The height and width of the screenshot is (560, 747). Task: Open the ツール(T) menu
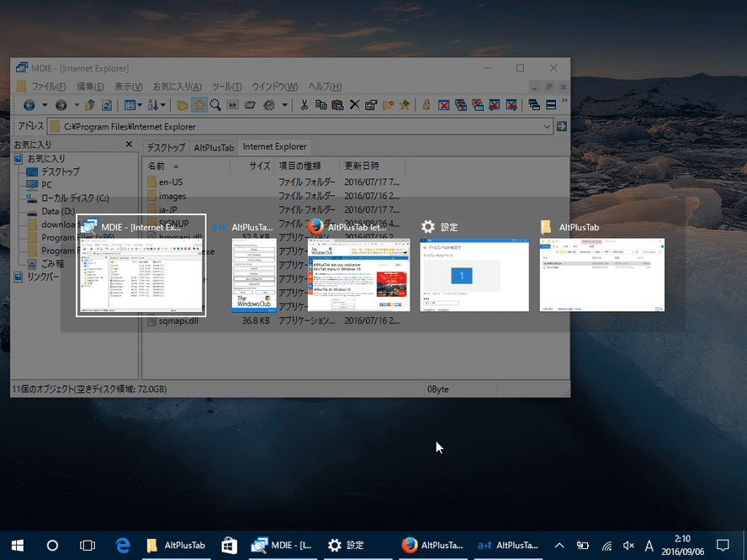(227, 87)
